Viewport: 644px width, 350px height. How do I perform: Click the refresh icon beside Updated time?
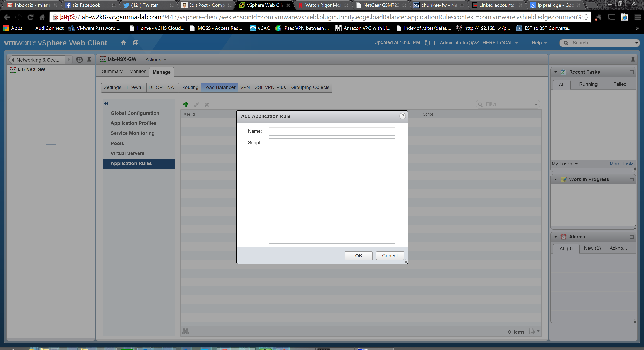(427, 43)
